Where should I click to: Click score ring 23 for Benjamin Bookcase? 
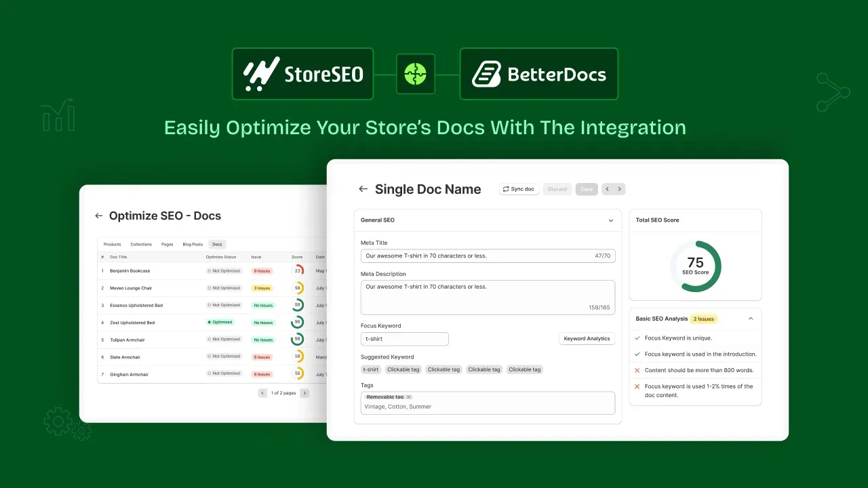tap(298, 270)
